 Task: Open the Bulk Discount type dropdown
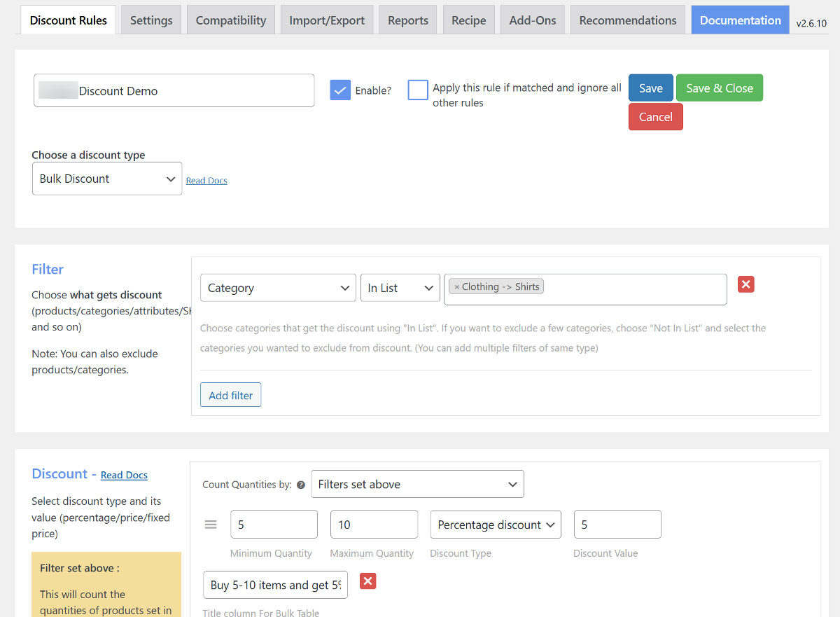(x=107, y=179)
